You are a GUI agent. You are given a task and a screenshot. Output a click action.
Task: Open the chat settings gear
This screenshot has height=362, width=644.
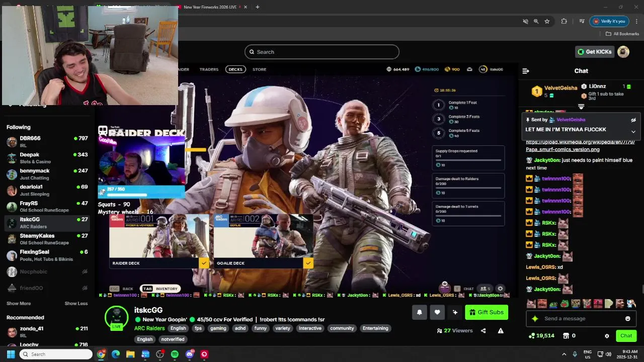(x=607, y=336)
